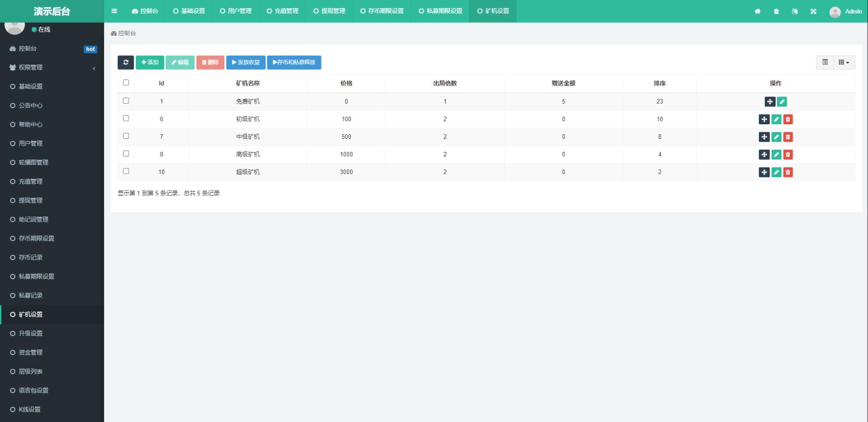Toggle fullscreen using the expand icon
This screenshot has height=422, width=868.
[x=813, y=12]
